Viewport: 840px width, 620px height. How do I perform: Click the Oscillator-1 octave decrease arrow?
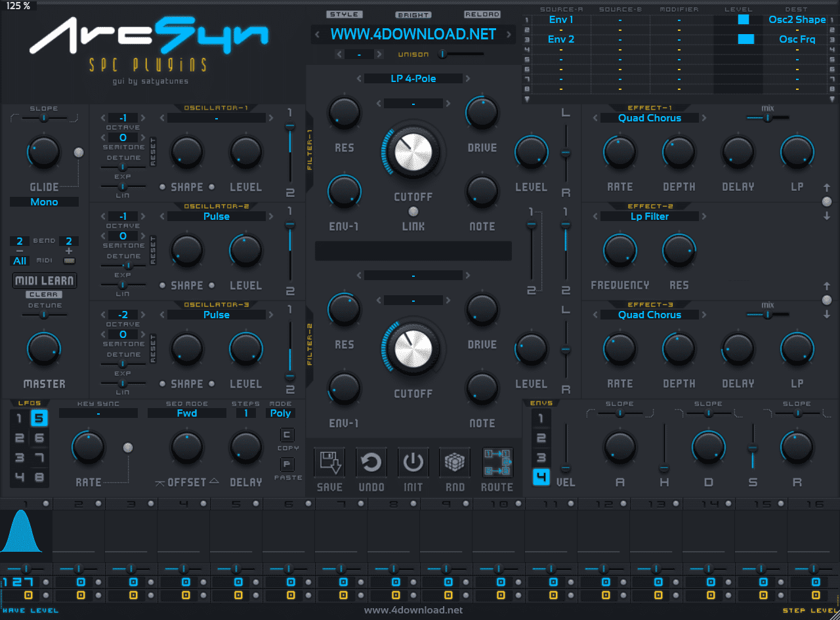tap(103, 118)
